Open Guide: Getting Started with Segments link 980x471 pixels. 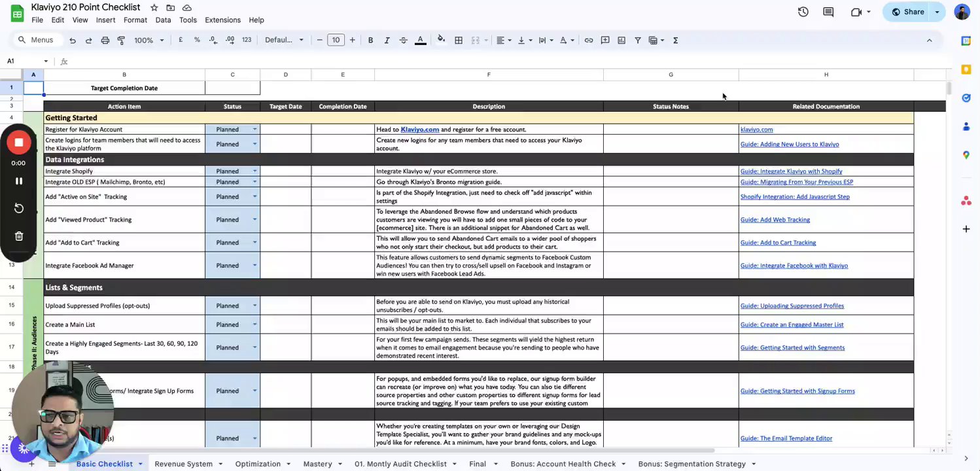[792, 347]
